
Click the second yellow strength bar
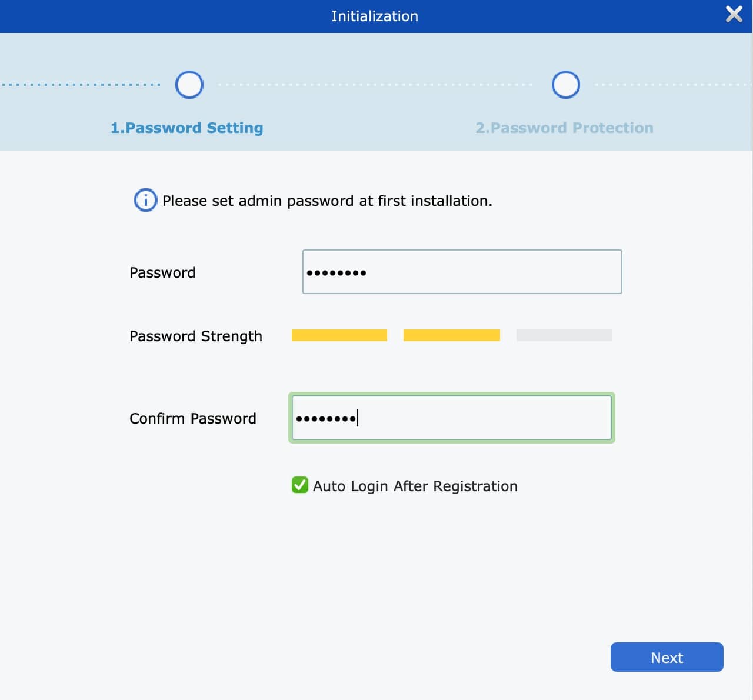click(451, 335)
